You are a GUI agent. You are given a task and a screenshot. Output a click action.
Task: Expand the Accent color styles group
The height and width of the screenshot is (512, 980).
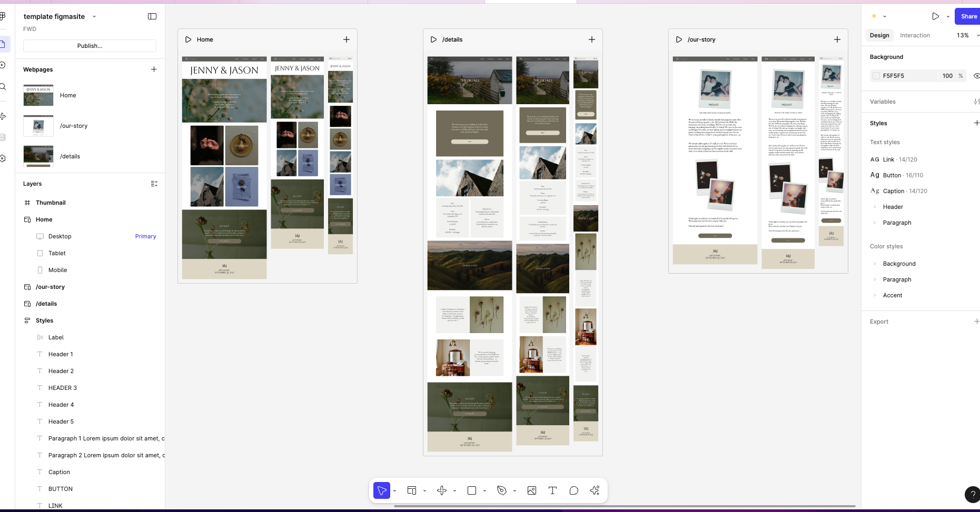pyautogui.click(x=875, y=295)
